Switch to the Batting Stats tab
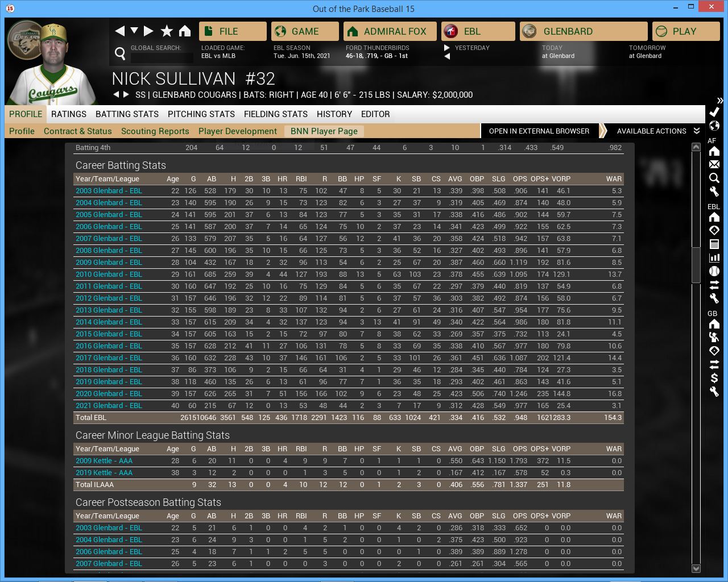 (x=127, y=114)
